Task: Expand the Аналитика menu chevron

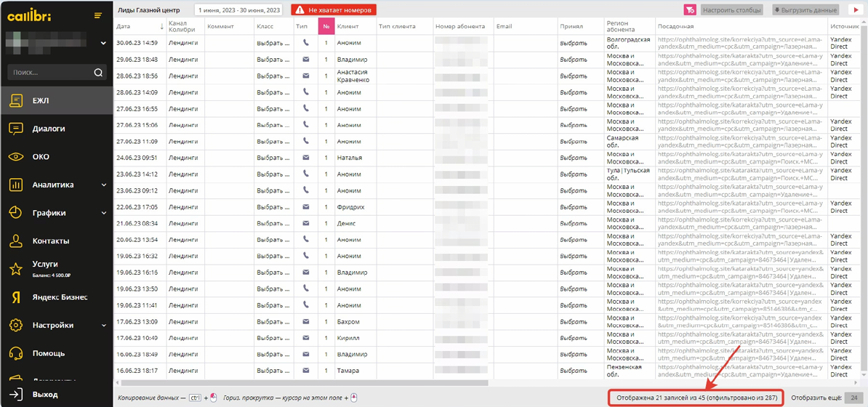Action: click(103, 185)
